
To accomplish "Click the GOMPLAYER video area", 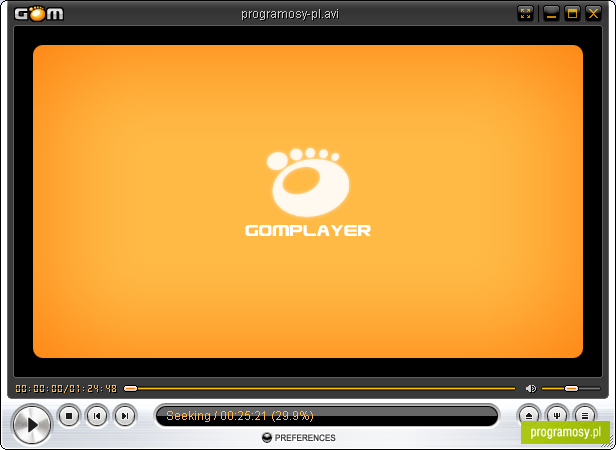I will click(308, 201).
